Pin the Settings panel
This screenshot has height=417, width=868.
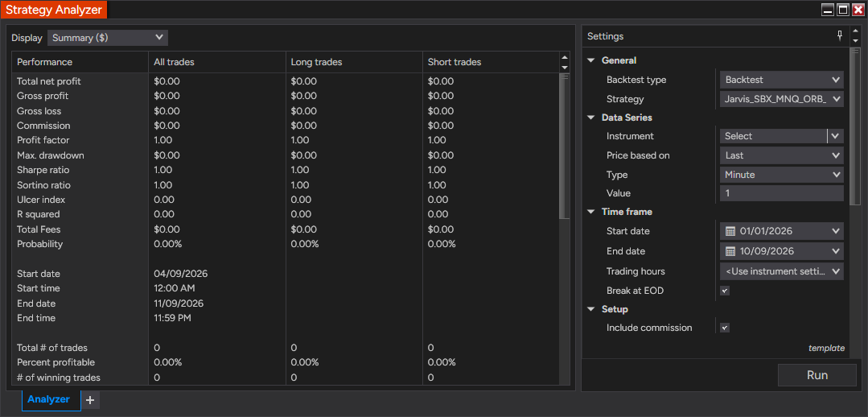point(840,36)
